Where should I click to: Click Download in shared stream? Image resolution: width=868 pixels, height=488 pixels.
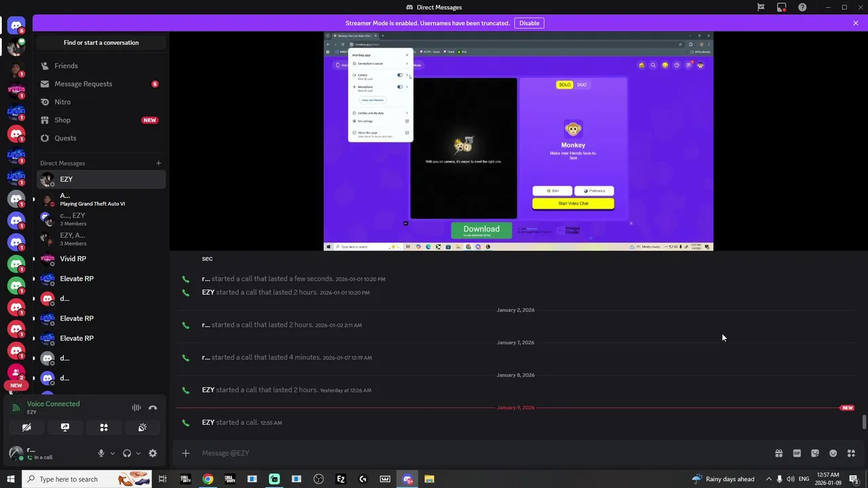(481, 230)
